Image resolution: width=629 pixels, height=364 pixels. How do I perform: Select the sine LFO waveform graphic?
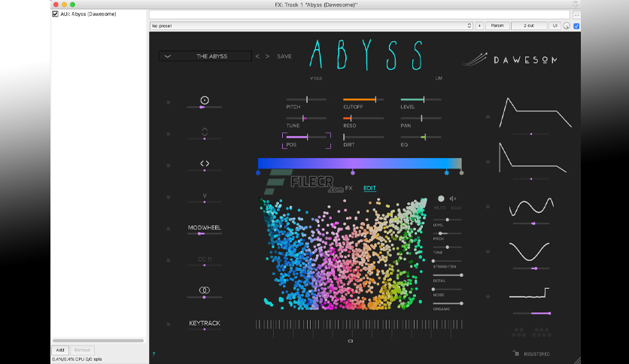click(x=529, y=252)
